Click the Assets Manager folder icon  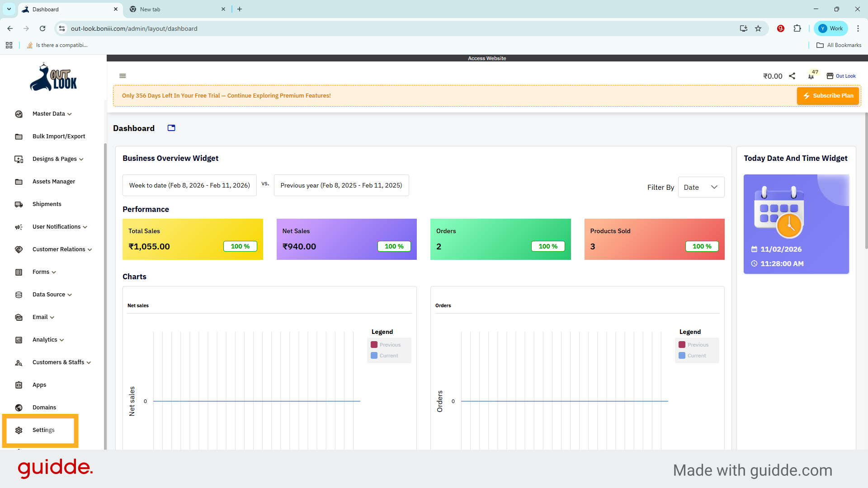click(19, 182)
